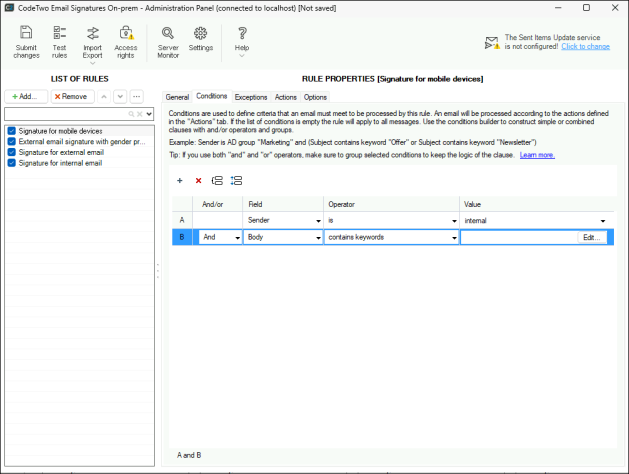Clear the rules filter with X icon
The height and width of the screenshot is (474, 629).
click(x=140, y=114)
